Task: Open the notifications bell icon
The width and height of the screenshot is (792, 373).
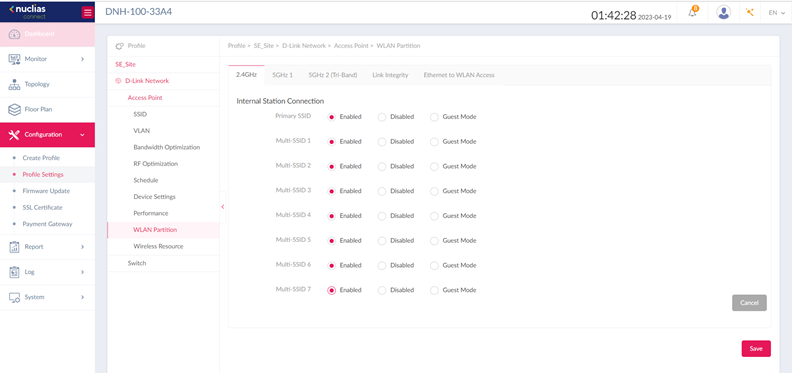Action: (692, 12)
